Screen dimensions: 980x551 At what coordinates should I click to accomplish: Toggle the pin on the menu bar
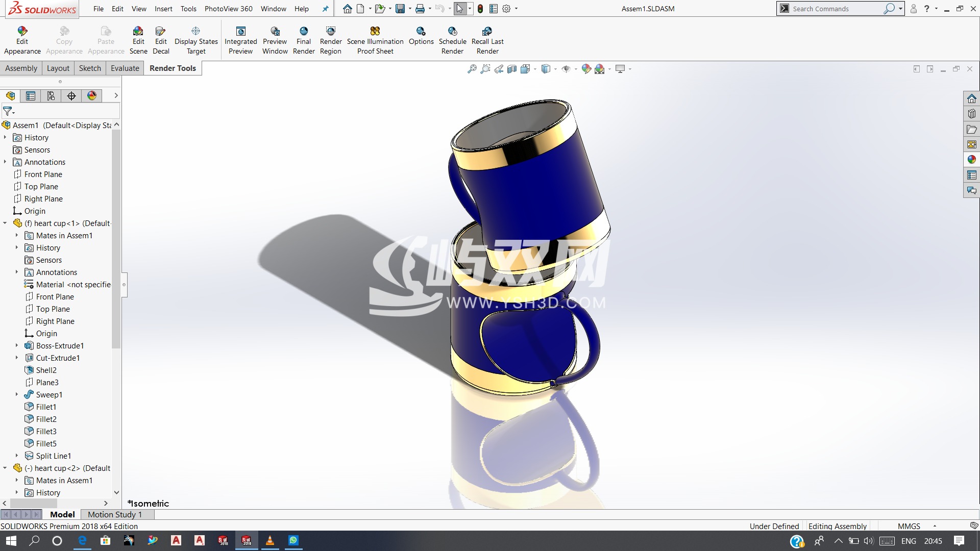325,9
